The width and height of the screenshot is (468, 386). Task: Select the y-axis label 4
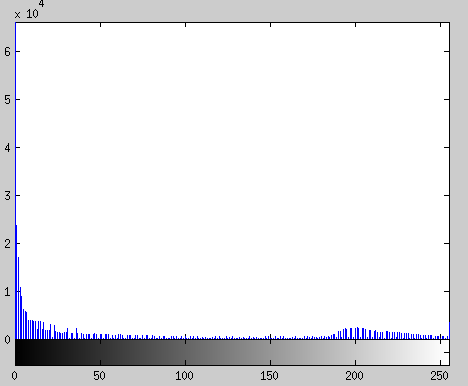[7, 147]
